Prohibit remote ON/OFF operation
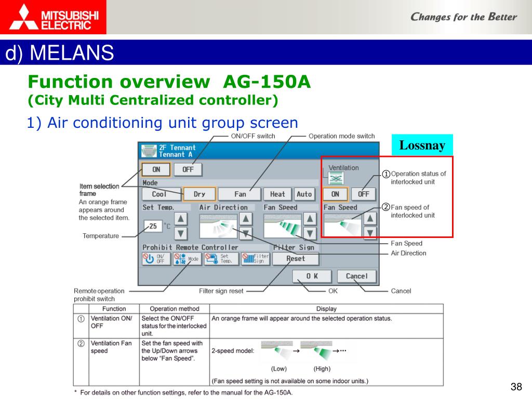Viewport: 532px width, 399px height. [156, 259]
